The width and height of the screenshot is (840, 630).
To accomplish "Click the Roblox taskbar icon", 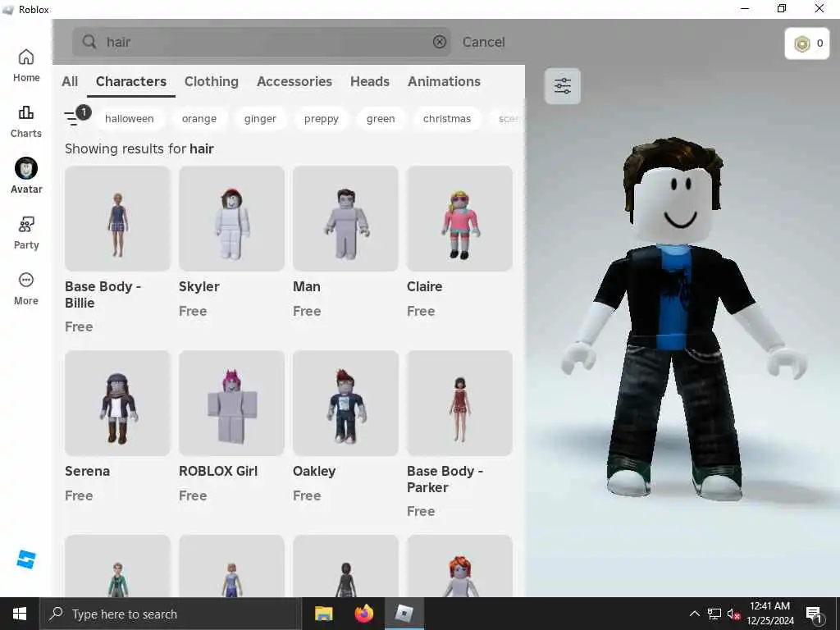I will point(404,614).
